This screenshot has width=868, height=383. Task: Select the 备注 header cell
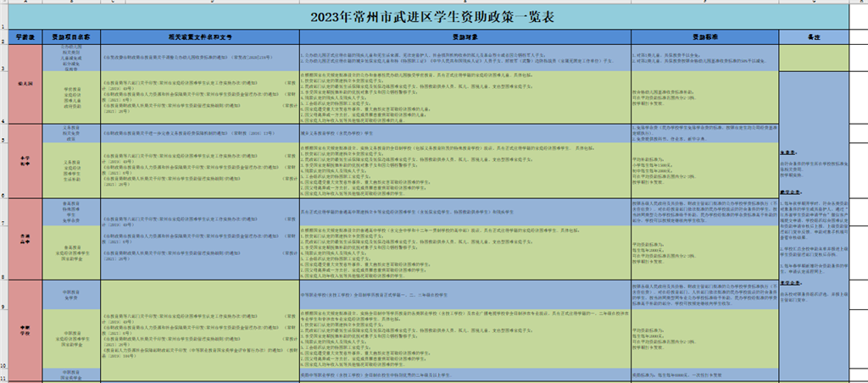pos(814,37)
